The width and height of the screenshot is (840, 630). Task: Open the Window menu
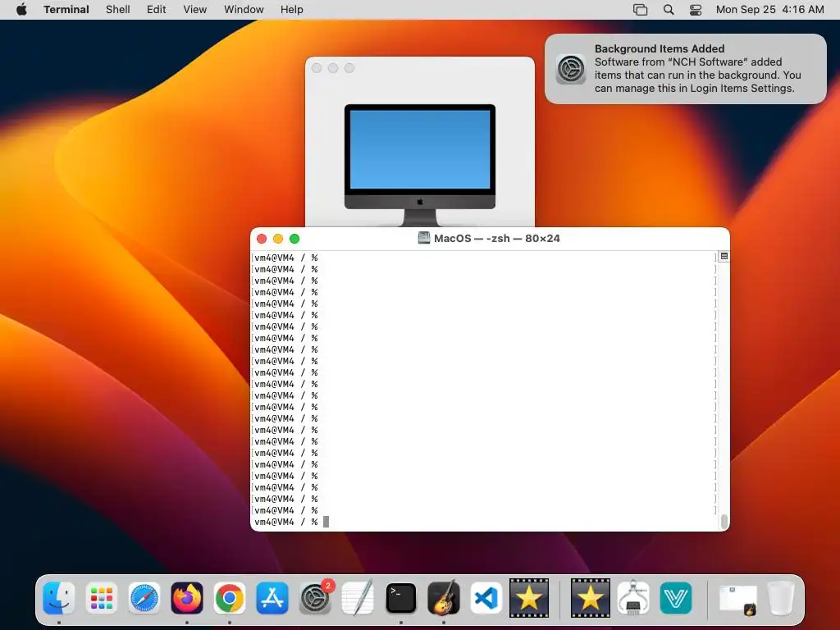244,10
